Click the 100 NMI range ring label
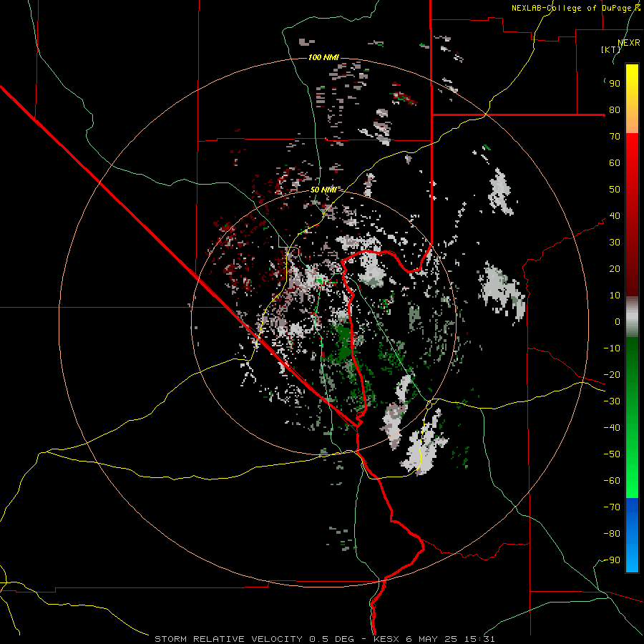The width and height of the screenshot is (644, 644). click(323, 57)
